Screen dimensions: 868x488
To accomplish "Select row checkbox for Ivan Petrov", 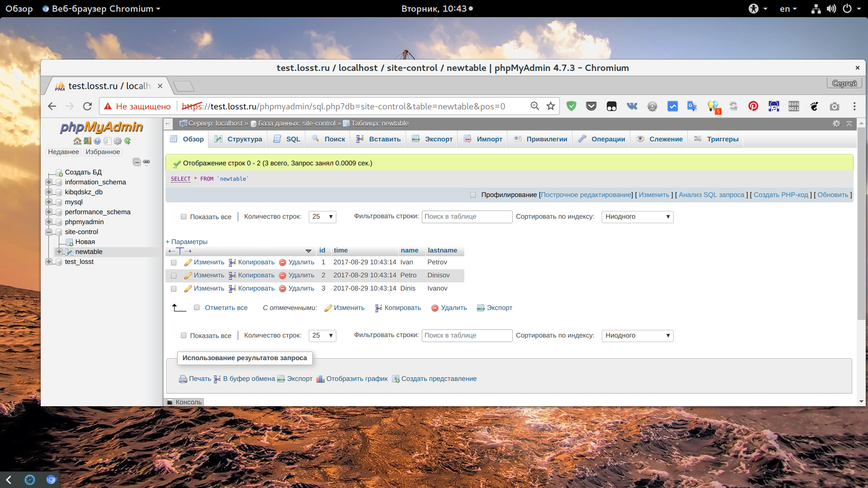I will click(x=174, y=263).
